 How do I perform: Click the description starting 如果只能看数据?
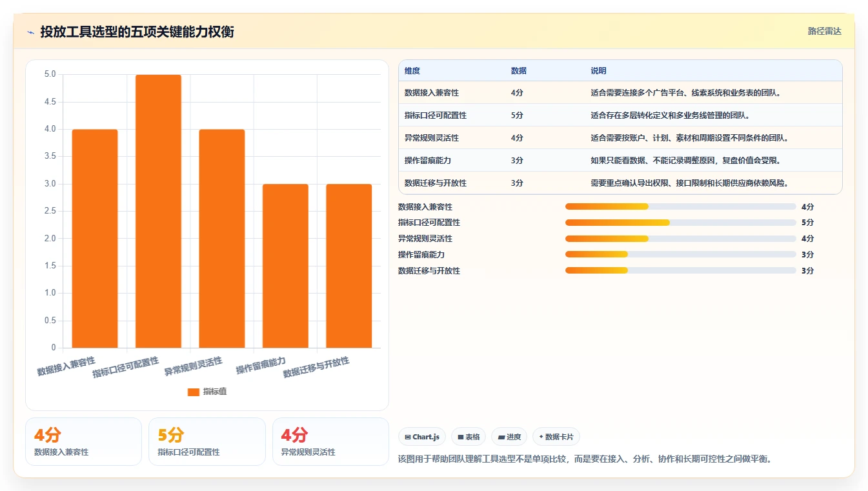686,161
